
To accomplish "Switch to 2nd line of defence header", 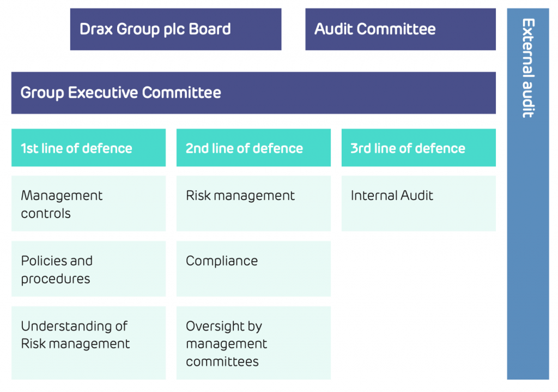I will point(253,148).
